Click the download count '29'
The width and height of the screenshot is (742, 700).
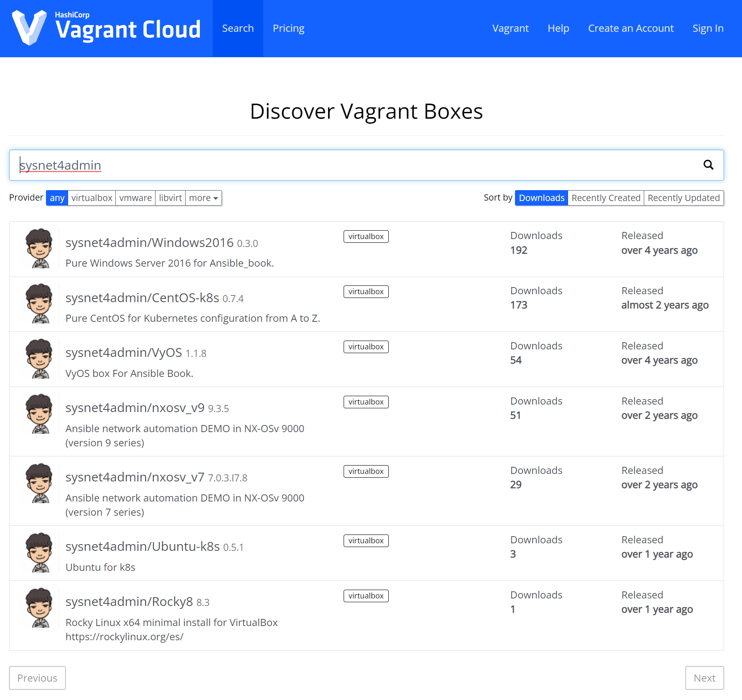pyautogui.click(x=516, y=485)
